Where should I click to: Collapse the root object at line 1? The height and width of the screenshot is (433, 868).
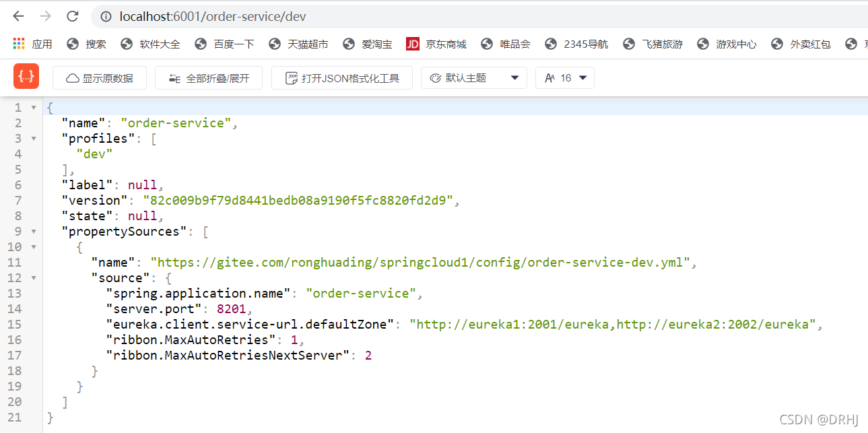click(x=34, y=108)
